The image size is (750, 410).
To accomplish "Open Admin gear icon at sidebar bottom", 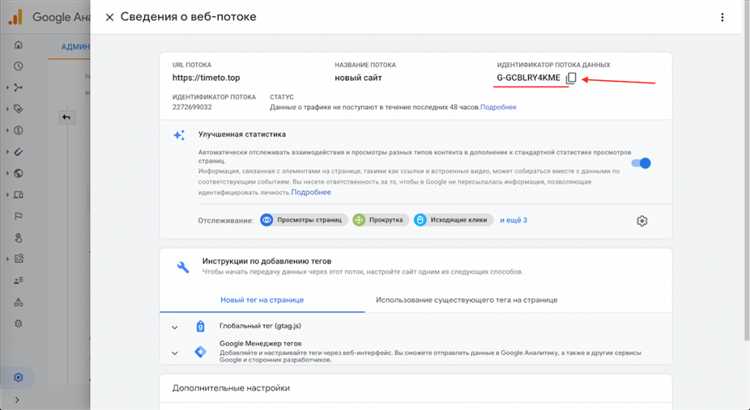I will coord(18,377).
